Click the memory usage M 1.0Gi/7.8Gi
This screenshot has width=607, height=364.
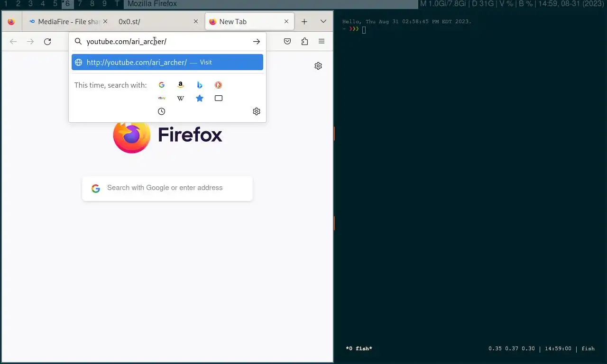coord(443,4)
